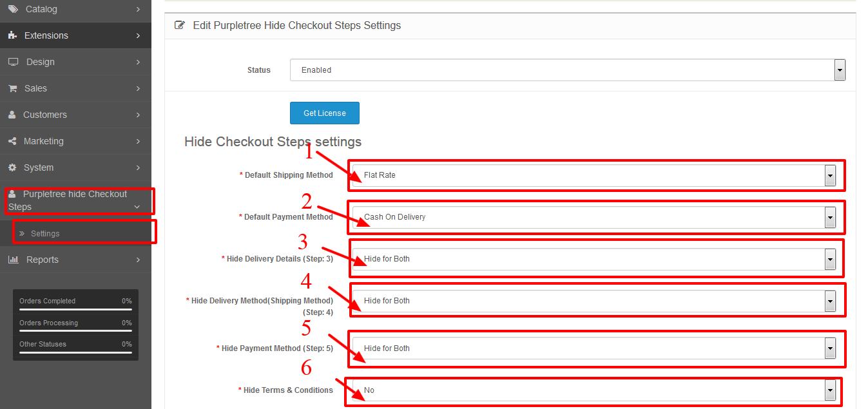This screenshot has height=409, width=868.
Task: Open Default Payment Method dropdown
Action: 594,217
